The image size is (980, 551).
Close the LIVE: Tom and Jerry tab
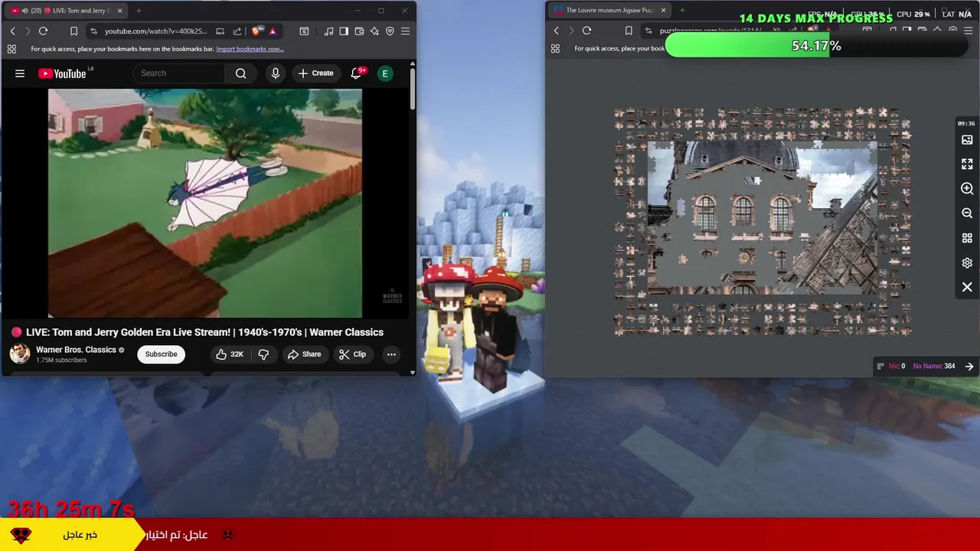tap(119, 11)
